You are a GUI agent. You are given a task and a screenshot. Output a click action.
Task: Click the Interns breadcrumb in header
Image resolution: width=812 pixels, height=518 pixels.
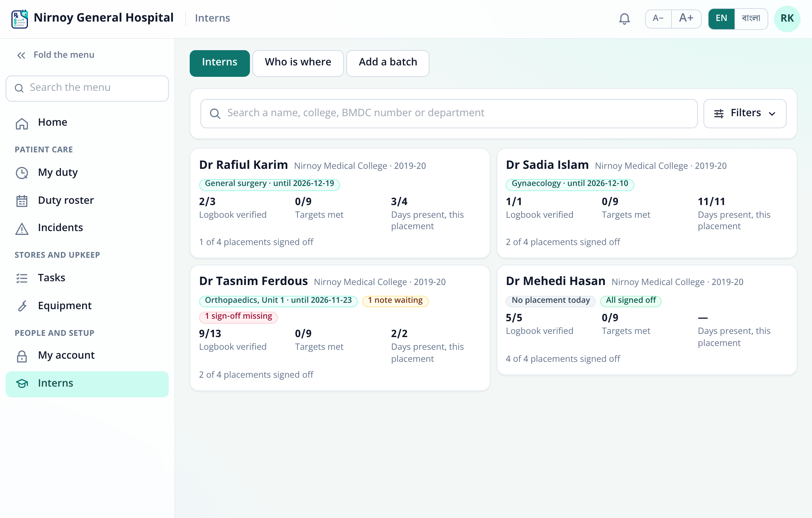(212, 18)
